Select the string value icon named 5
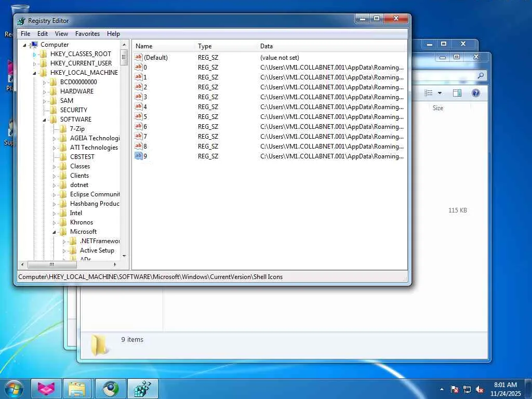 click(138, 116)
